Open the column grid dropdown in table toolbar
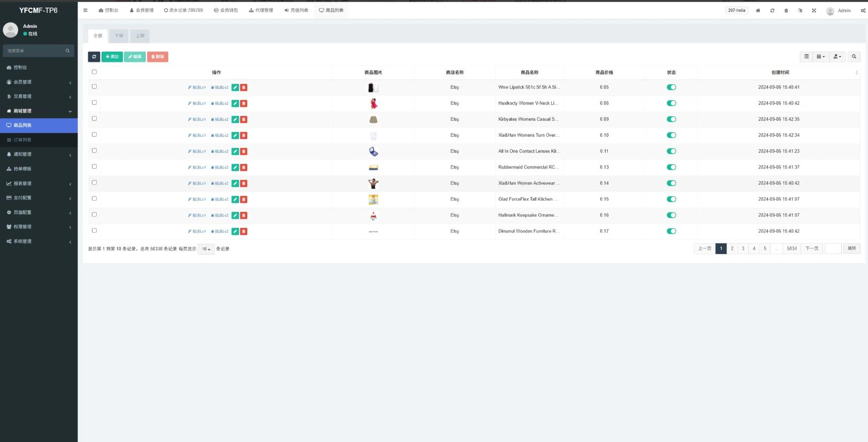The height and width of the screenshot is (442, 868). pyautogui.click(x=820, y=57)
